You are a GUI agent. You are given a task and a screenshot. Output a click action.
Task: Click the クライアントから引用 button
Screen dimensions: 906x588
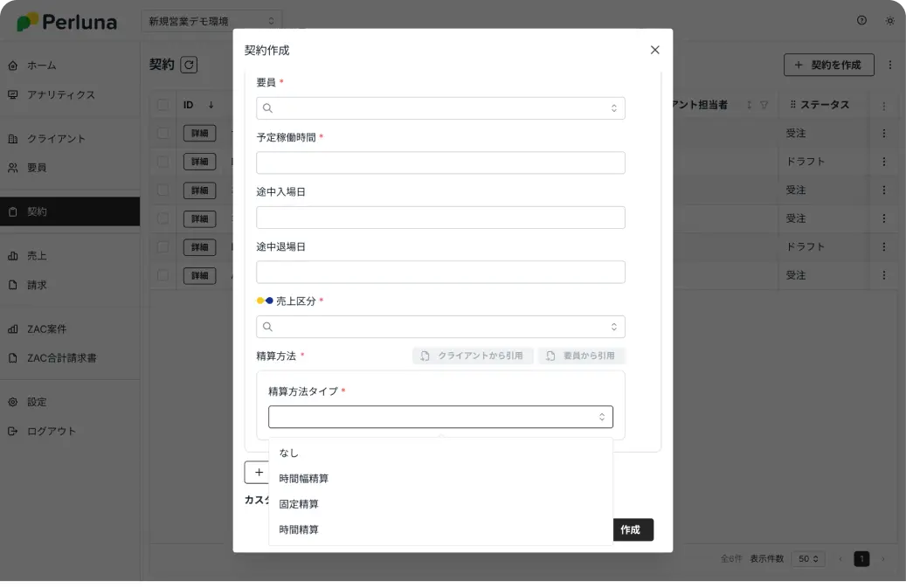(473, 356)
